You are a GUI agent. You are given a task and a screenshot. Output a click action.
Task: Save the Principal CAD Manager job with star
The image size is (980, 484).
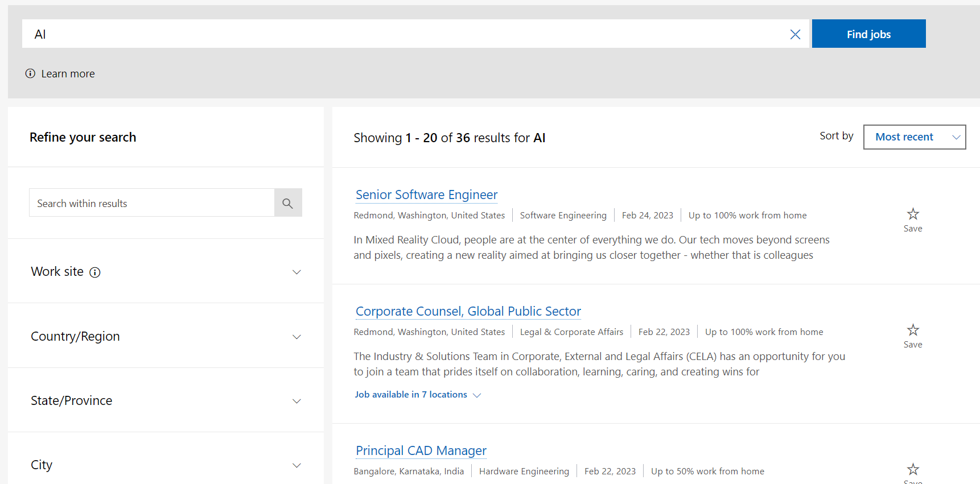[x=913, y=470]
